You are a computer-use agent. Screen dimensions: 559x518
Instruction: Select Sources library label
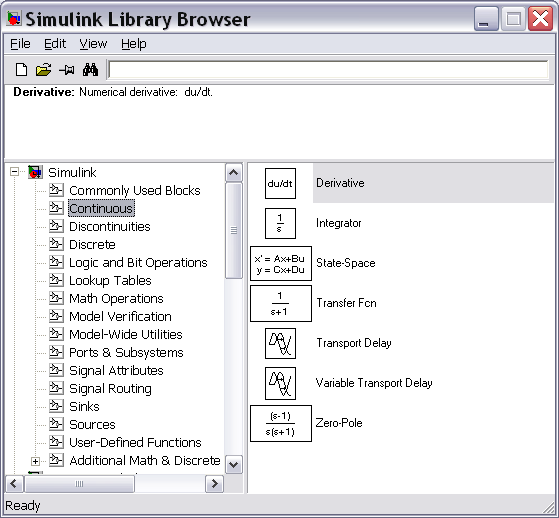point(92,425)
